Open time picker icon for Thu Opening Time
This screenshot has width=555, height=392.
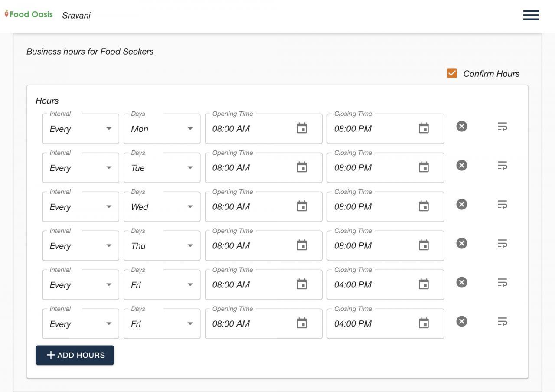click(x=302, y=245)
